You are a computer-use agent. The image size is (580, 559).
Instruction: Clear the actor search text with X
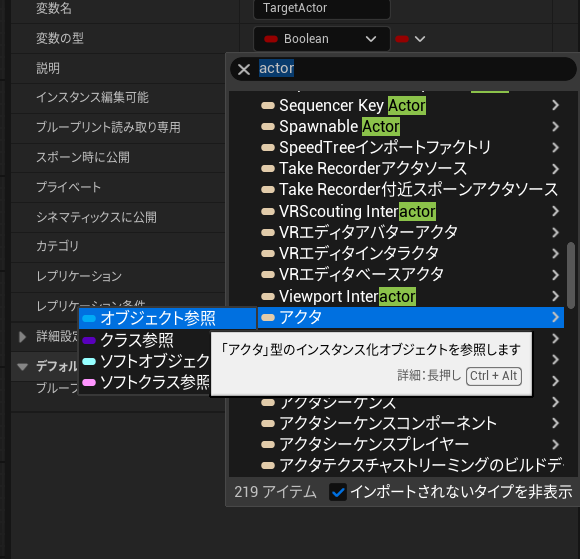point(244,69)
